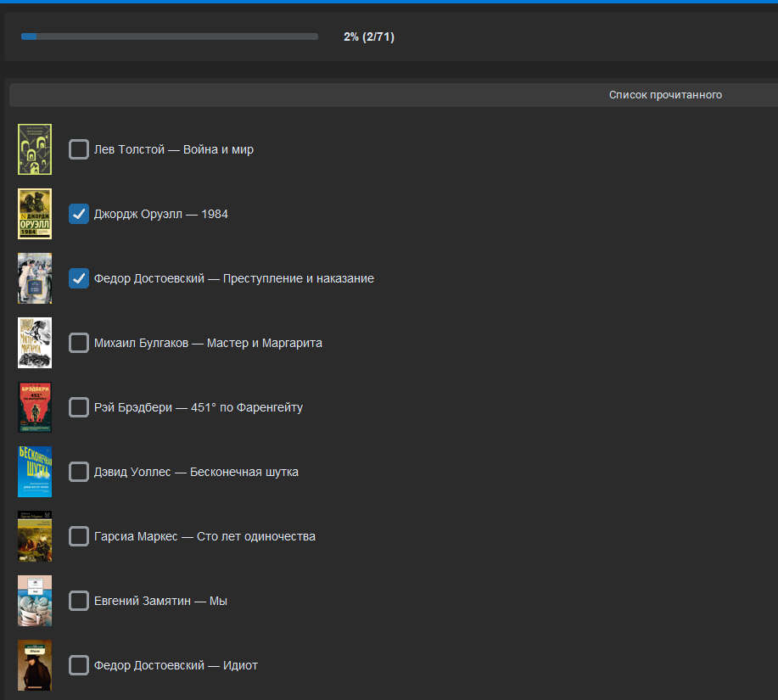
Task: Enable the Евгений Замятин — Мы checkbox
Action: coord(79,601)
